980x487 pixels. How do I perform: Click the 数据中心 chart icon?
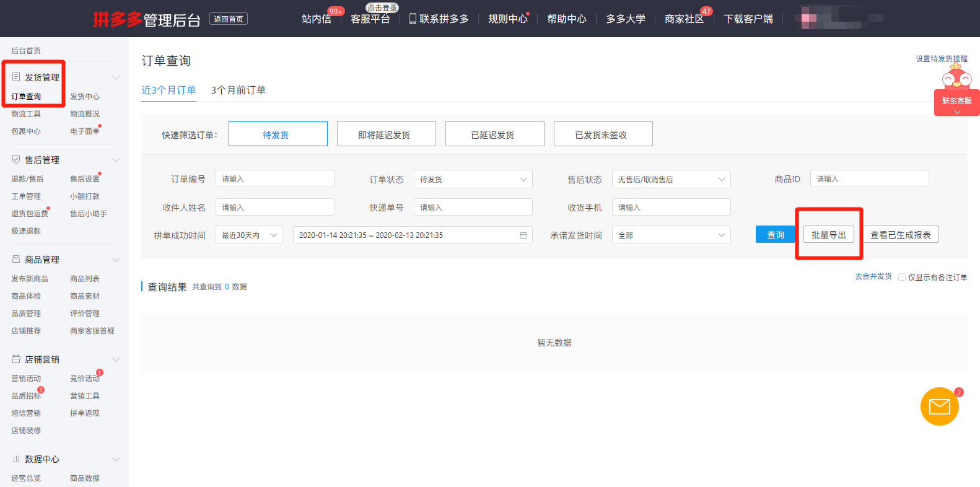pos(16,458)
